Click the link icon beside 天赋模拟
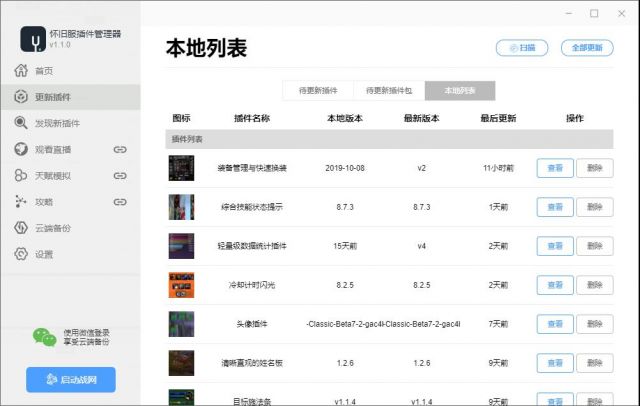Viewport: 640px width, 406px height. click(119, 176)
